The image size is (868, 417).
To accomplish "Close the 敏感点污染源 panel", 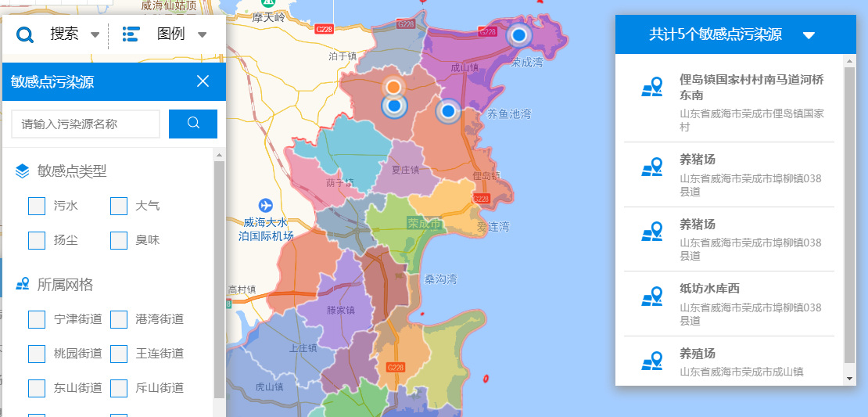I will pos(203,81).
